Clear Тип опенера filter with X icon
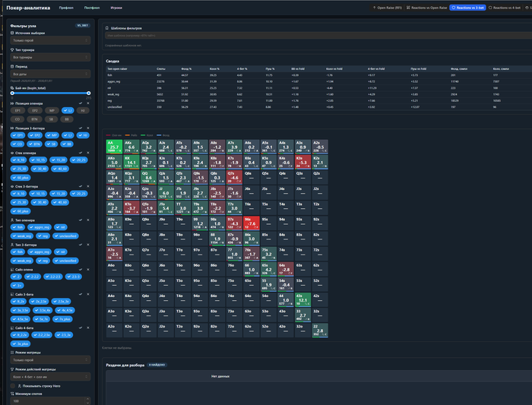 (x=88, y=220)
